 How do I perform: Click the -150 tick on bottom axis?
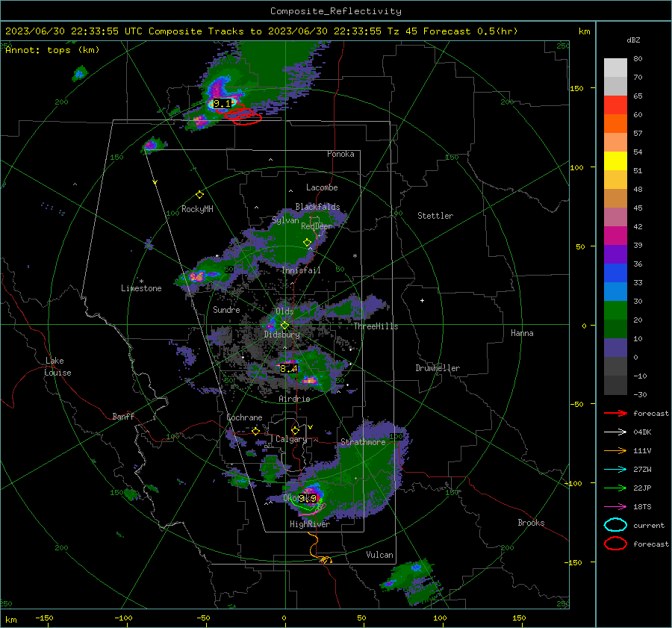[x=44, y=618]
